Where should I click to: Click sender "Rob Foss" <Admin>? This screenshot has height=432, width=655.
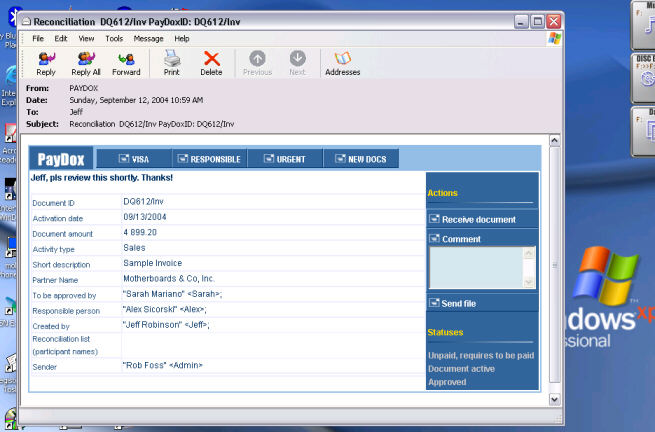162,365
